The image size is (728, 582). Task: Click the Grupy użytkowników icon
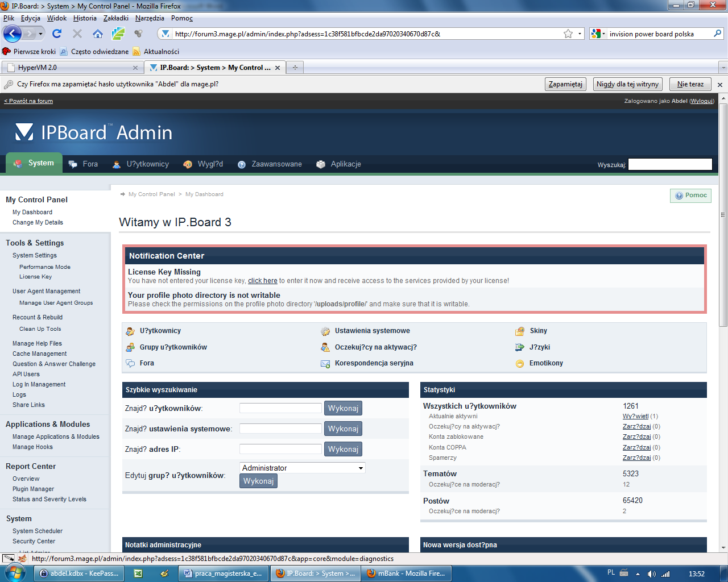tap(130, 347)
